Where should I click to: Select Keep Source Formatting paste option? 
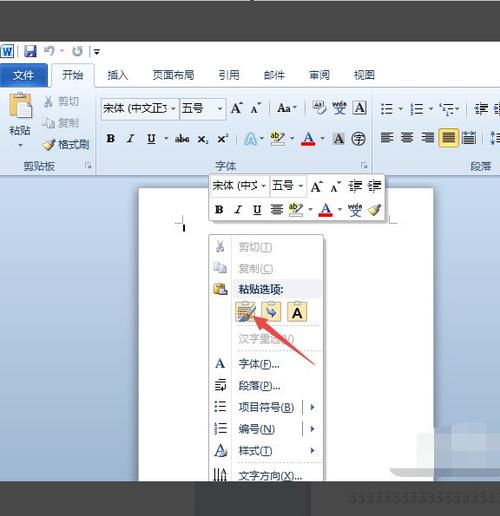[245, 312]
